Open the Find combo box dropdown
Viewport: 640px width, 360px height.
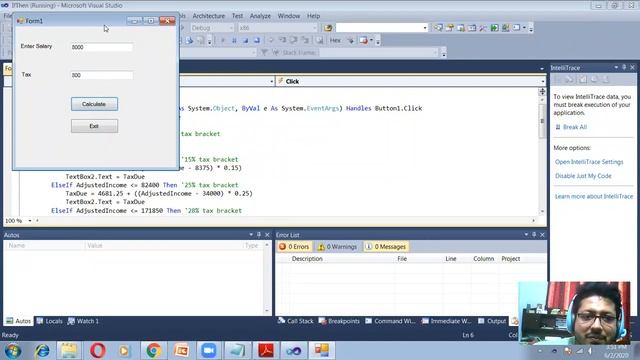[x=425, y=28]
